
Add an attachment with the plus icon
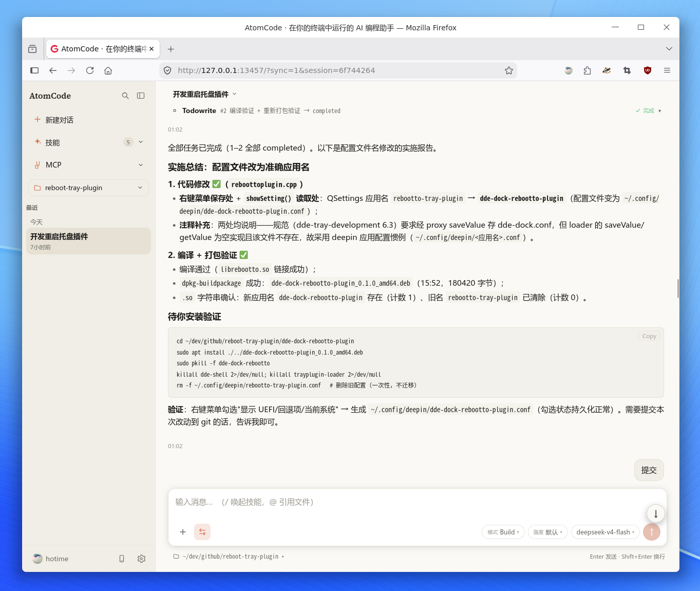[182, 532]
